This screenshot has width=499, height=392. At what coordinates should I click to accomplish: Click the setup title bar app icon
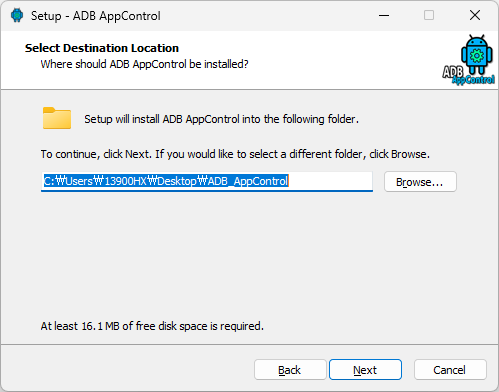click(x=17, y=15)
